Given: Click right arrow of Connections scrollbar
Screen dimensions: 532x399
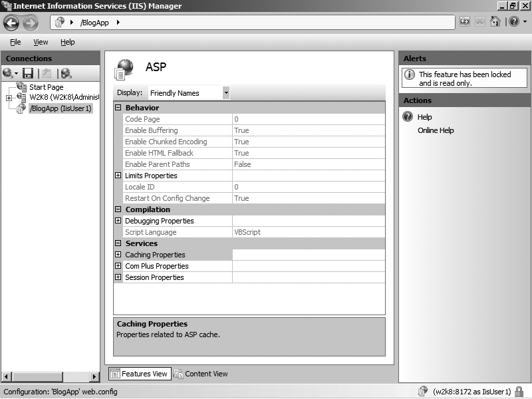Looking at the screenshot, I should [x=94, y=376].
